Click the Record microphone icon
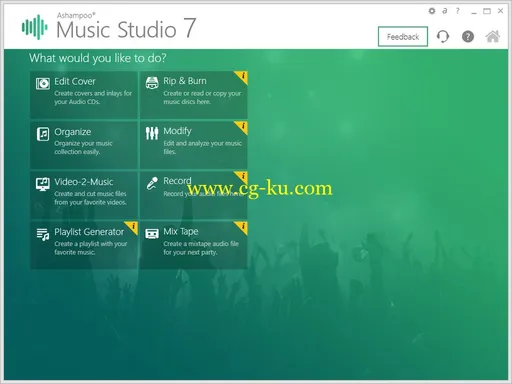 [x=152, y=183]
